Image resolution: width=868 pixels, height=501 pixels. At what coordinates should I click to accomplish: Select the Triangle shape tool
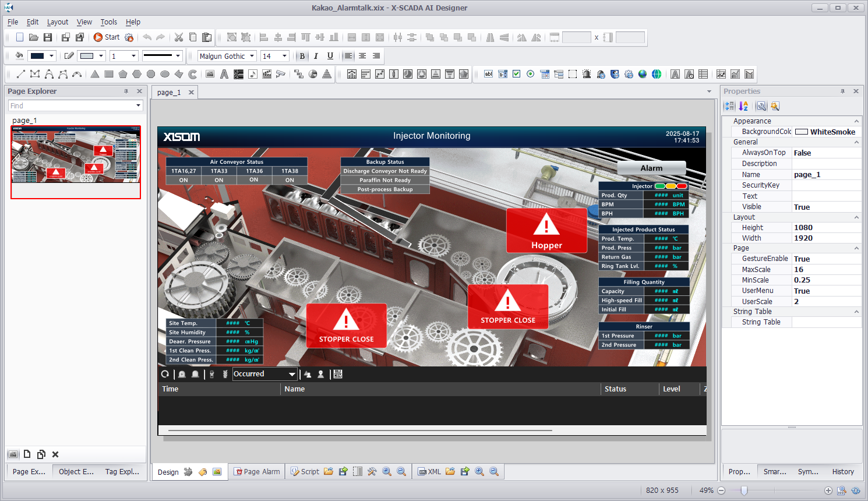tap(95, 74)
